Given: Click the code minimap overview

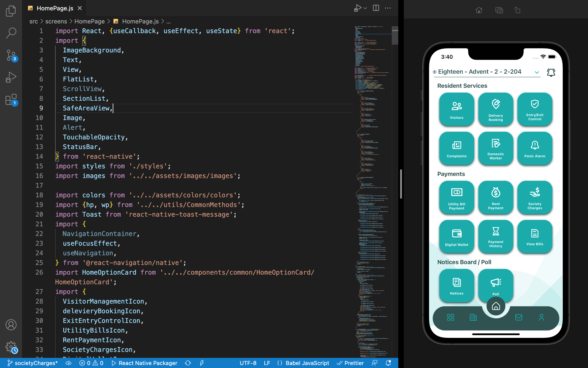Looking at the screenshot, I should click(x=372, y=192).
